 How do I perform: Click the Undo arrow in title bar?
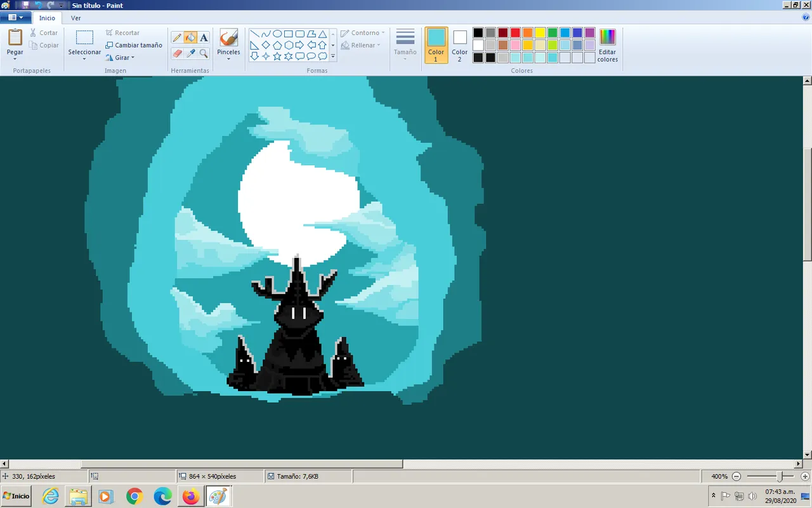click(38, 5)
